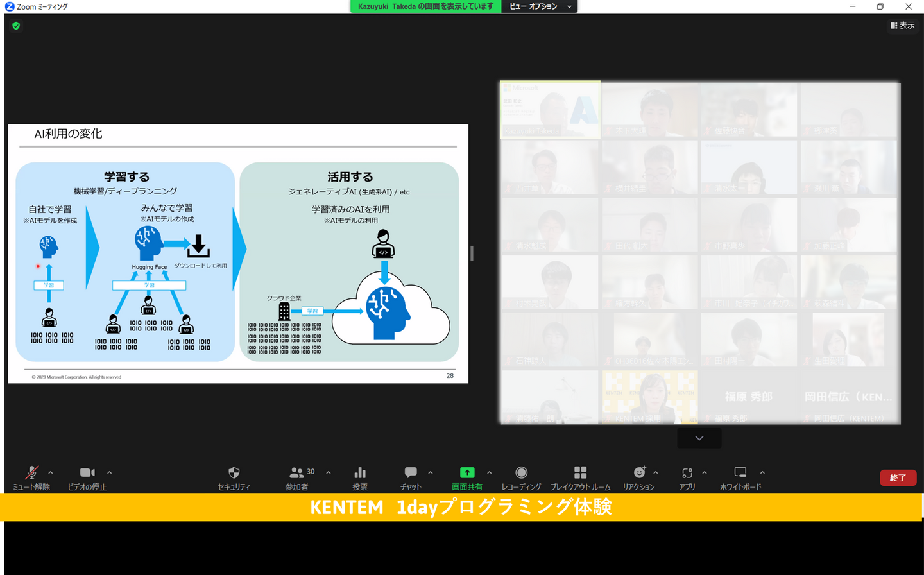Click the green Kazuyuki Takeda screen-sharing banner
The width and height of the screenshot is (924, 575).
coord(425,6)
